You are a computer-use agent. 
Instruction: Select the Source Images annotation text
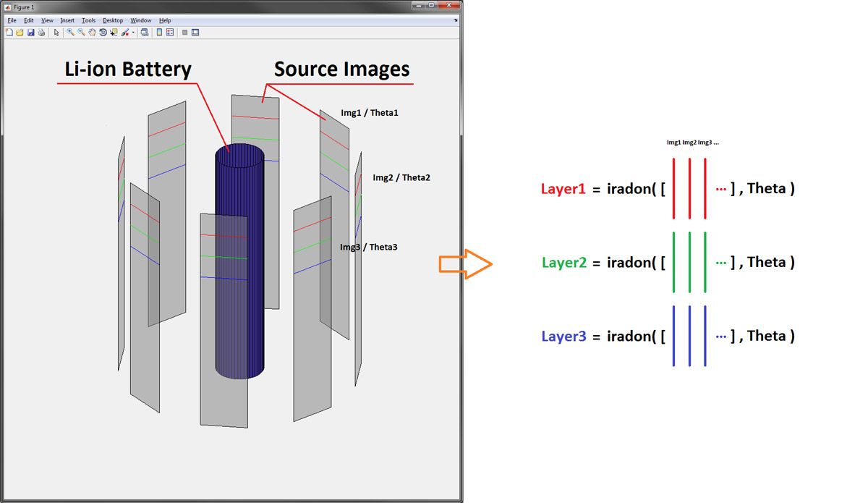[341, 69]
